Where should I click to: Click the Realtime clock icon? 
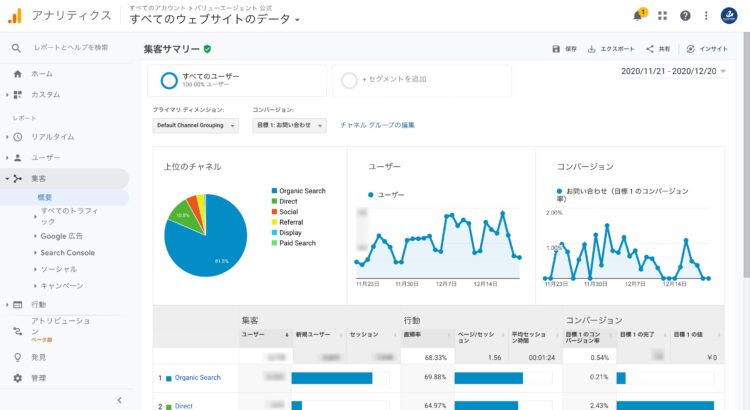pyautogui.click(x=18, y=137)
